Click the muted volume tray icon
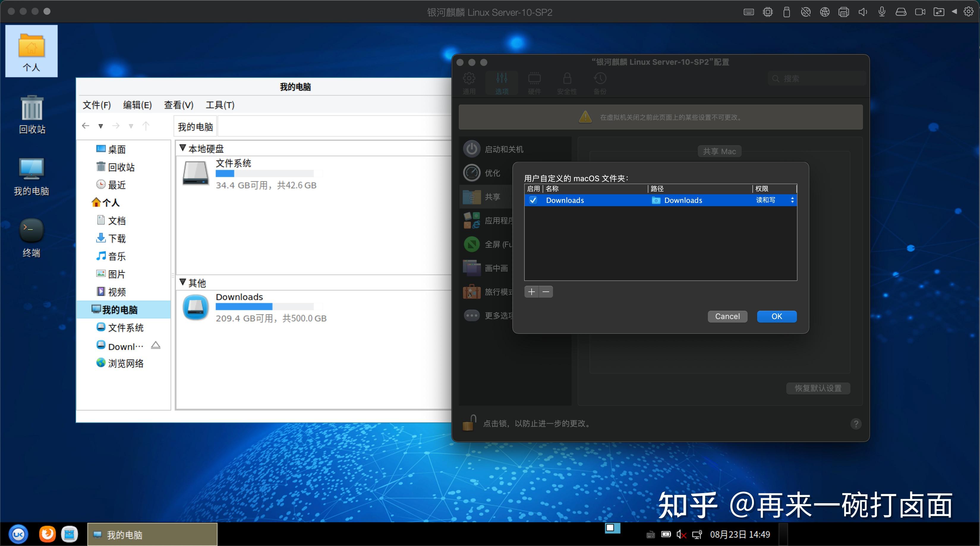Viewport: 980px width, 546px height. [x=681, y=535]
